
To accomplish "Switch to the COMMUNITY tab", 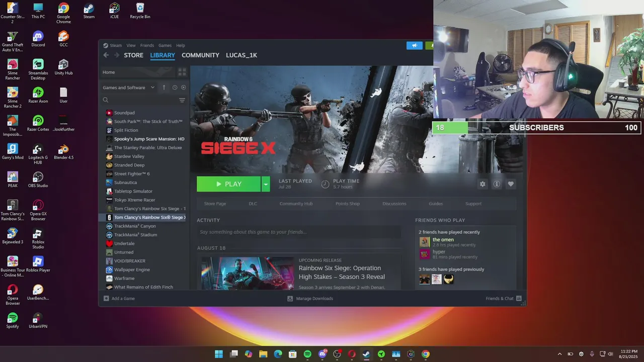I will [x=200, y=55].
